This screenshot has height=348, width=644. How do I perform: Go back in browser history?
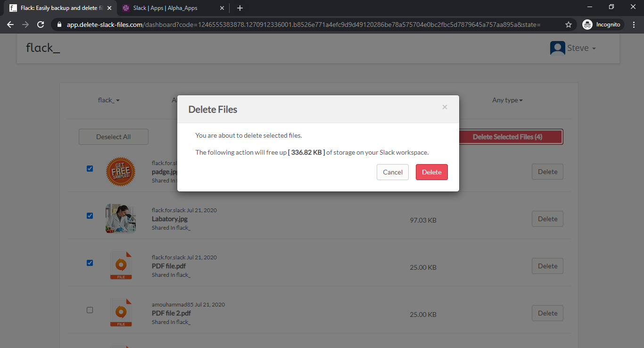point(10,25)
